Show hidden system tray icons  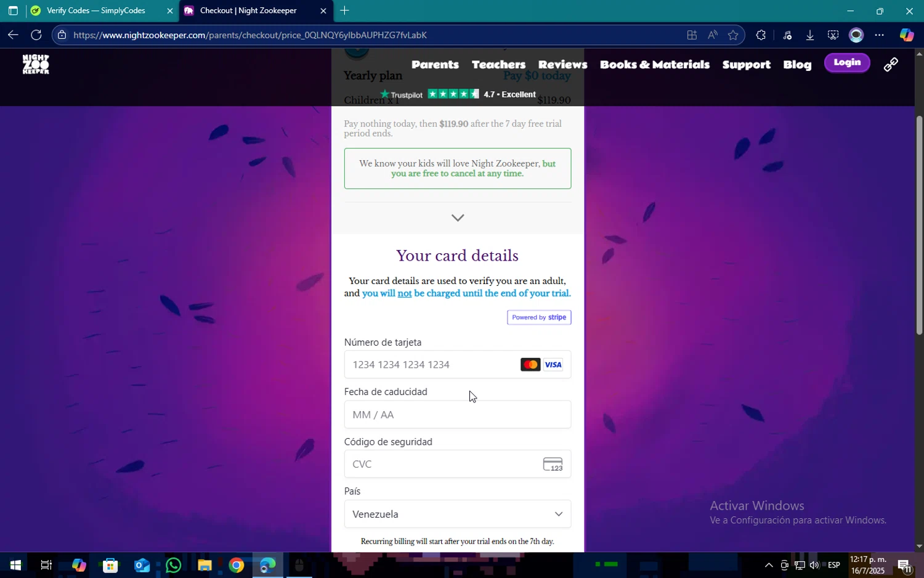pos(769,565)
